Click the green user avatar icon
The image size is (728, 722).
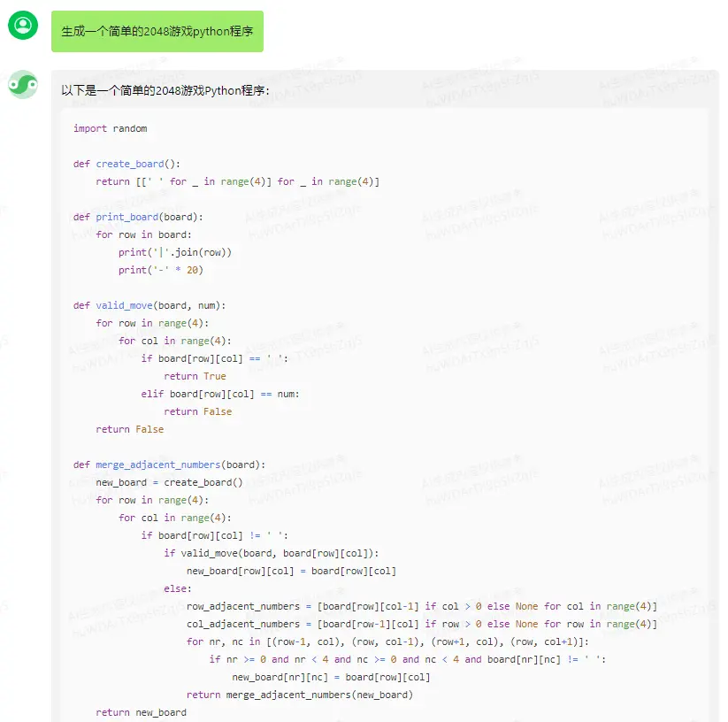click(23, 25)
